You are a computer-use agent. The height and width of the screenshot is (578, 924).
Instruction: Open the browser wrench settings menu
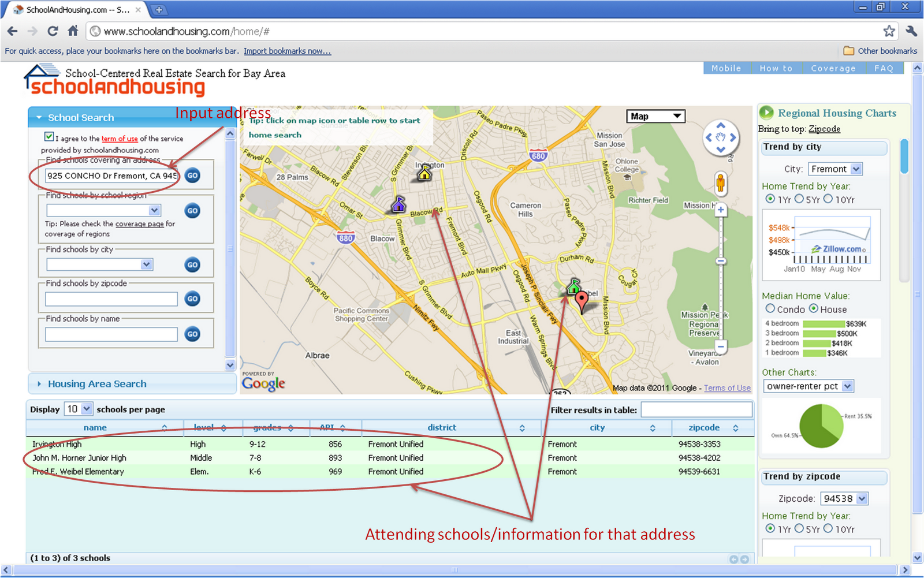click(912, 31)
